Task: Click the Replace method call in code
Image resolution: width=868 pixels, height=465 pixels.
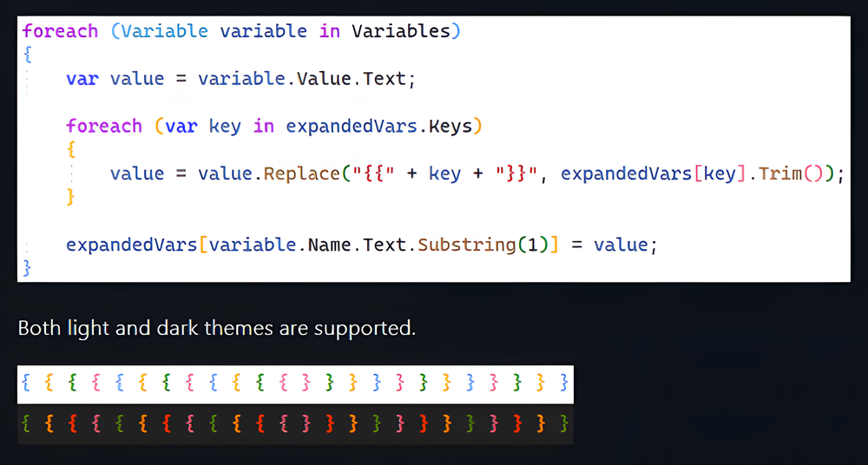Action: point(301,174)
